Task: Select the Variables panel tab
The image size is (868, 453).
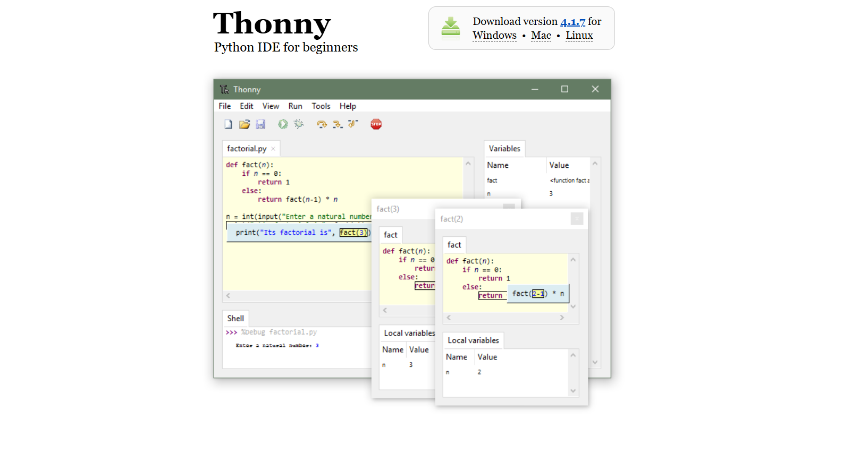Action: click(x=504, y=149)
